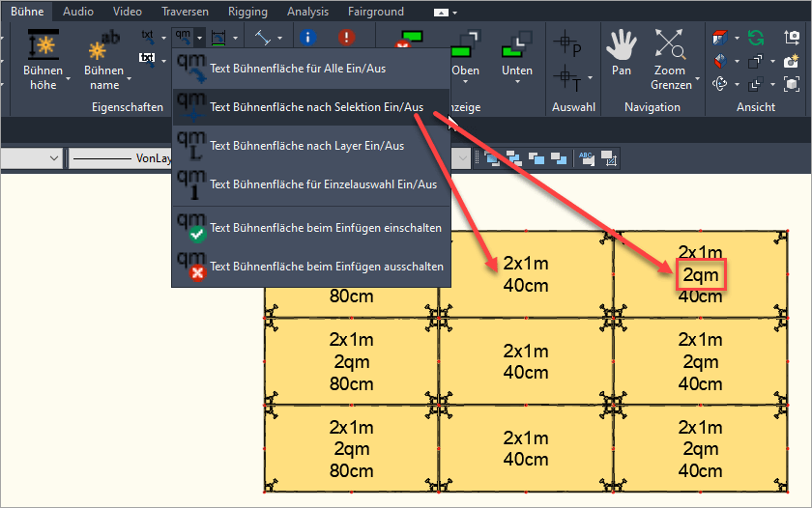This screenshot has height=508, width=812.
Task: Choose Text Bühnenfläche nach Layer Ein/Aus
Action: tap(311, 146)
